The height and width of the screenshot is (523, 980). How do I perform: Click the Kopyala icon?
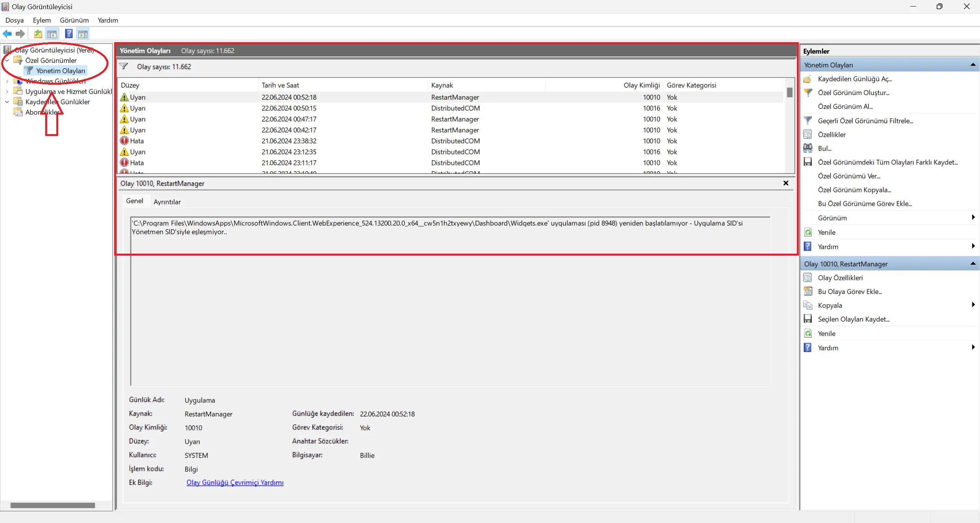click(808, 305)
